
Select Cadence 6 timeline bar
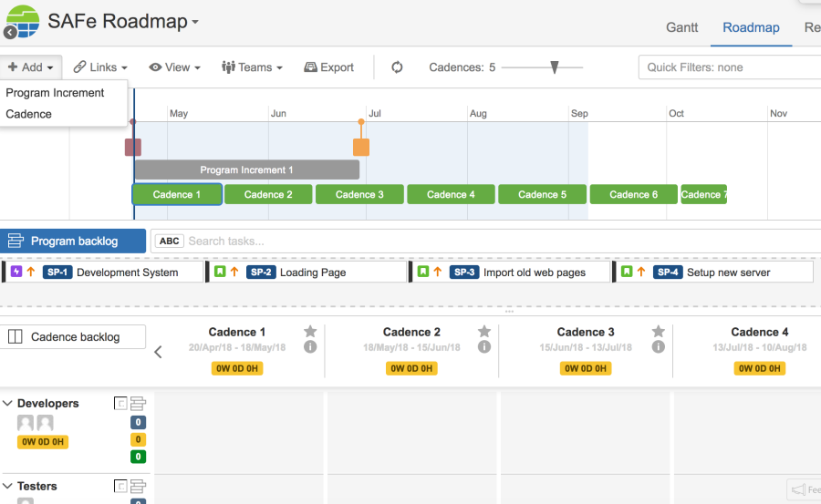[x=634, y=194]
